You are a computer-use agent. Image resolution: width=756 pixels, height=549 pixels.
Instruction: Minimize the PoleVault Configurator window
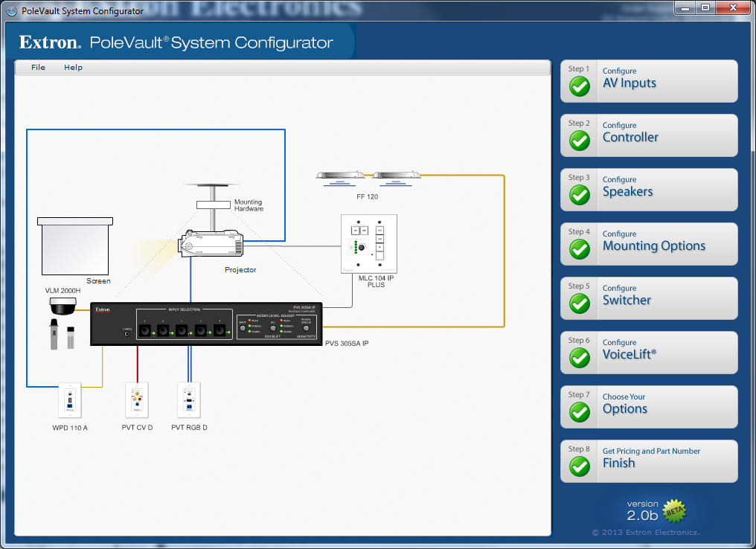pyautogui.click(x=685, y=7)
